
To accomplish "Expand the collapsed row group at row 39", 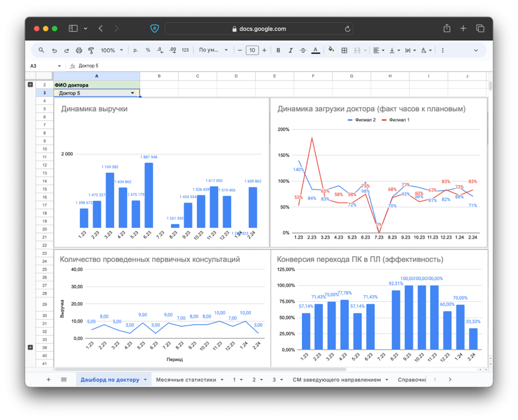I will pos(31,348).
